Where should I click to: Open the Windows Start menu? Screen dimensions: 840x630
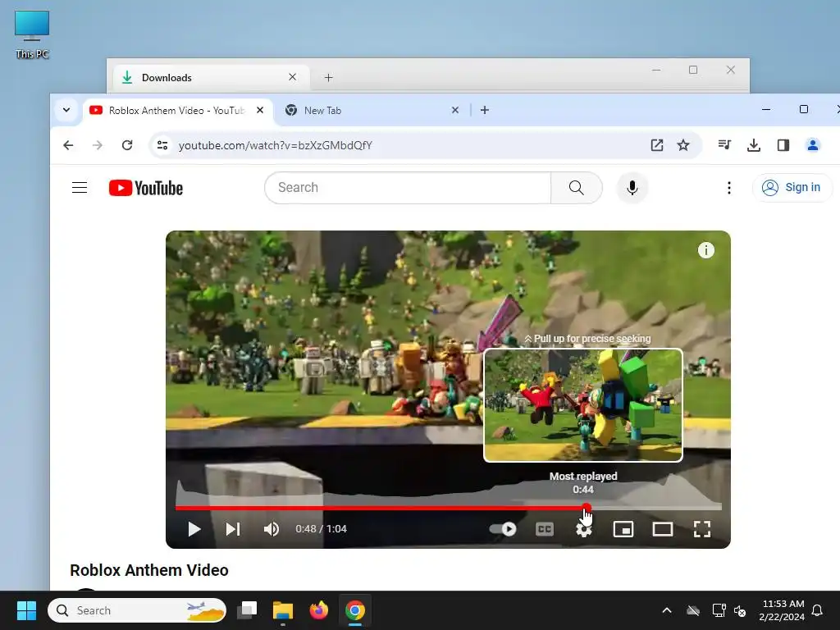click(26, 610)
